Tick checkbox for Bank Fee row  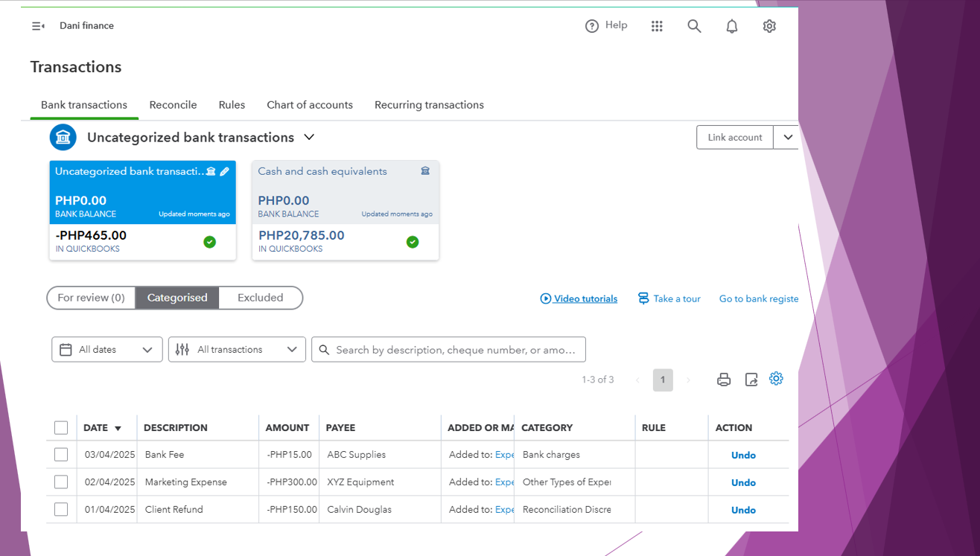[x=61, y=455]
